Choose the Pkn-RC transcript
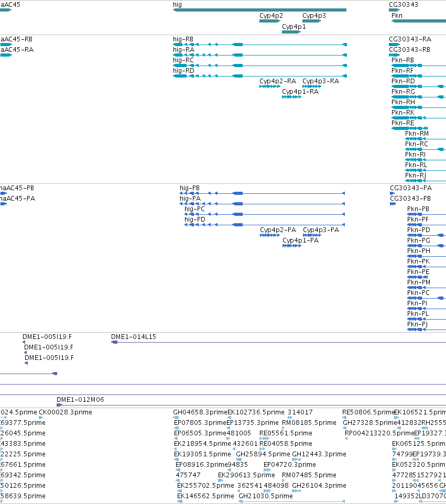Screen dimensions: 446x504 [x=417, y=144]
